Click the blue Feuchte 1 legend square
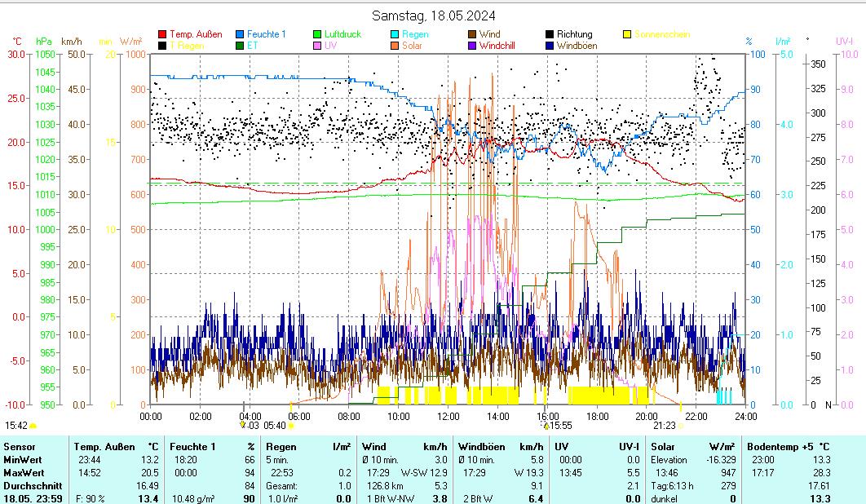This screenshot has width=866, height=504. click(240, 35)
